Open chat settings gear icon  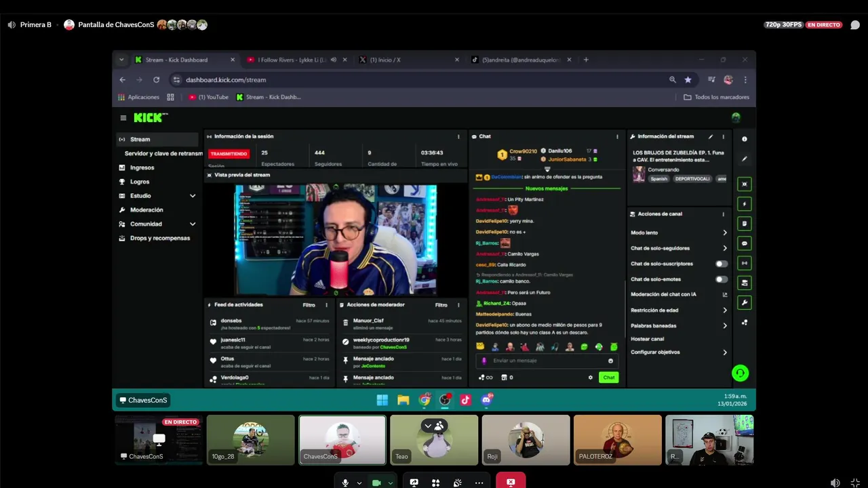(590, 378)
